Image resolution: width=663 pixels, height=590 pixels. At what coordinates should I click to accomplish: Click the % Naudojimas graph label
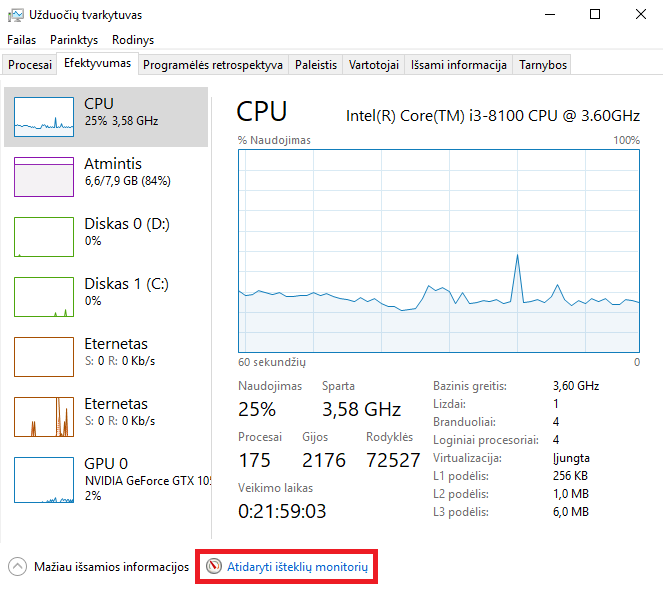click(274, 140)
